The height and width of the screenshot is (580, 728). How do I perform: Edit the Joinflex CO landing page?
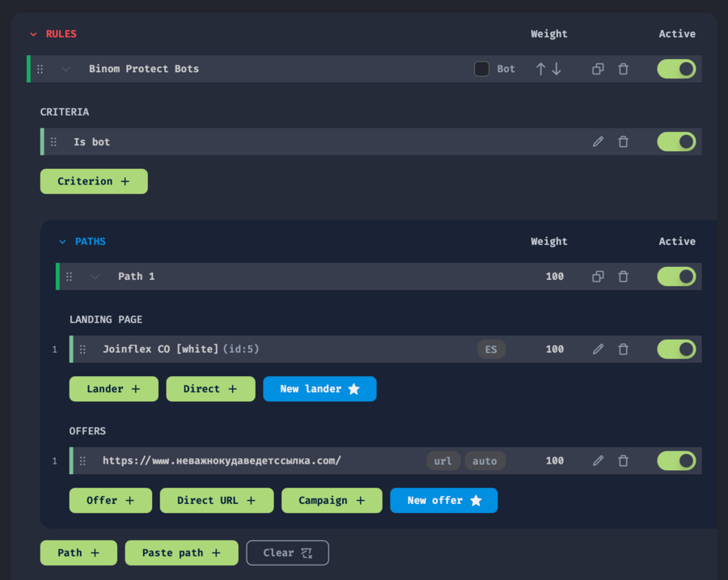pyautogui.click(x=598, y=349)
